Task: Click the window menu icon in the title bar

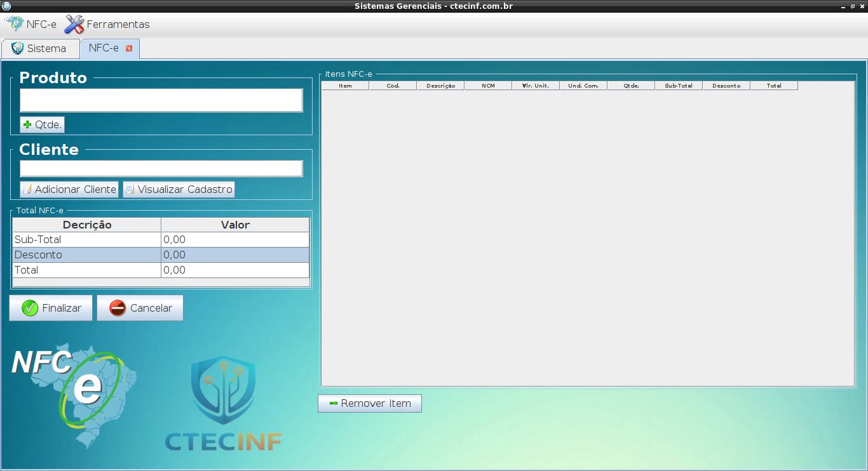Action: tap(6, 6)
